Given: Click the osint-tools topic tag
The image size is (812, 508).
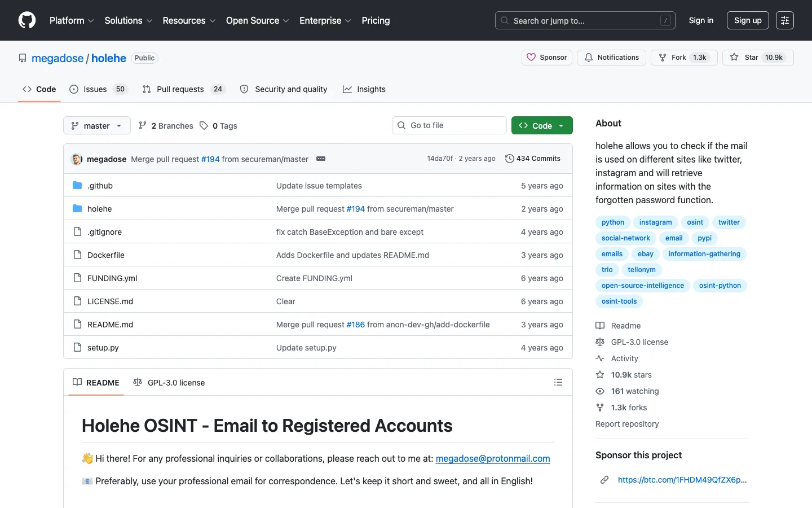Looking at the screenshot, I should pyautogui.click(x=619, y=301).
